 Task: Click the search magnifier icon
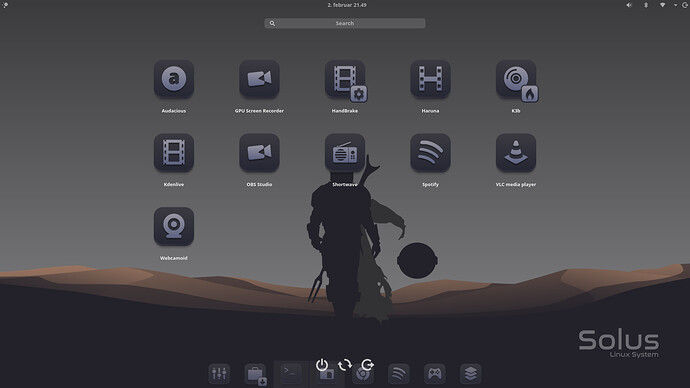click(272, 23)
